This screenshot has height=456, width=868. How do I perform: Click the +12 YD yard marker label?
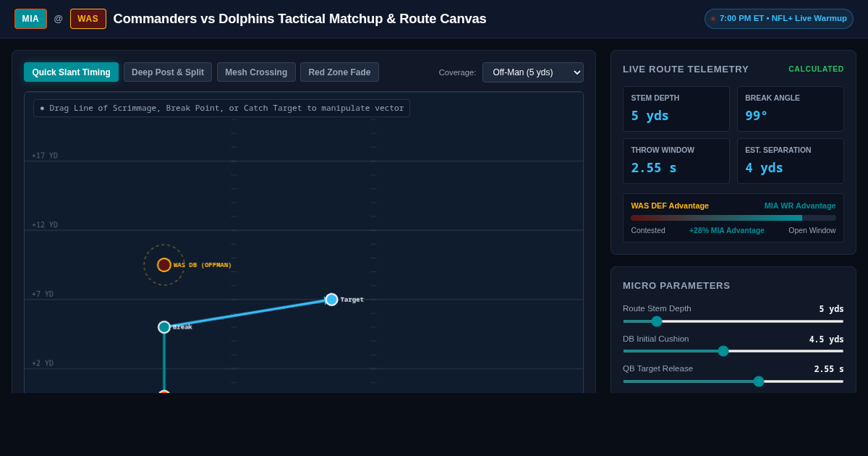tap(45, 225)
